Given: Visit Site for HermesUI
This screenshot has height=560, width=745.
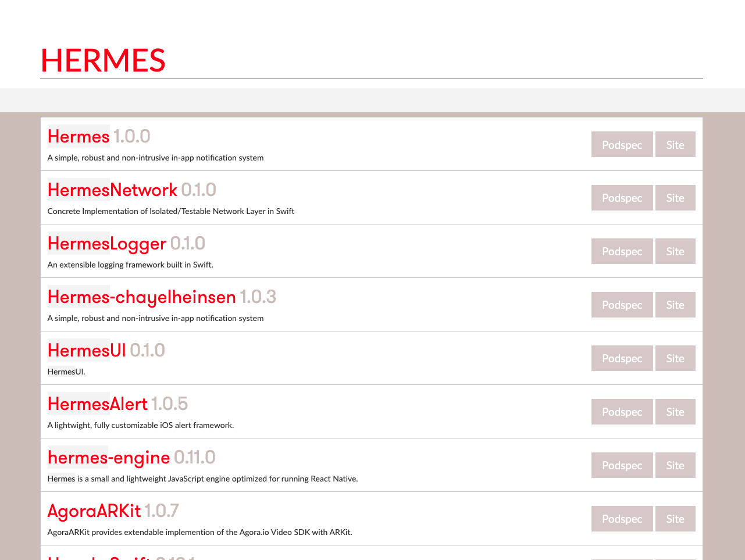Looking at the screenshot, I should [675, 358].
